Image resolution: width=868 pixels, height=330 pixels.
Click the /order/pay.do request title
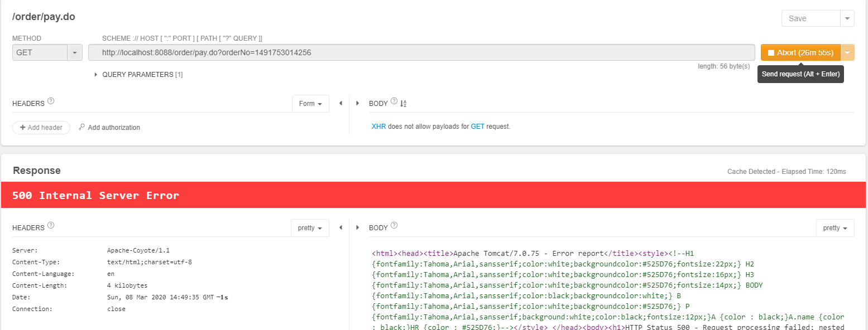44,17
